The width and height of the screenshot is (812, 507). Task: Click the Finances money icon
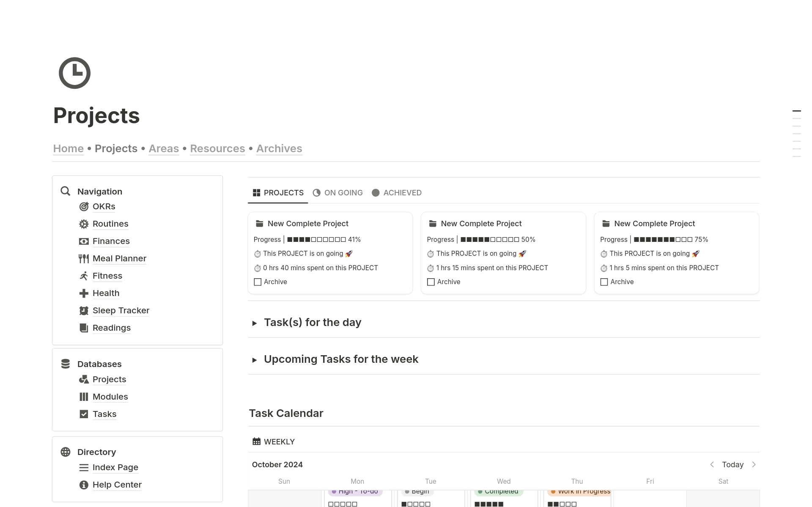84,241
